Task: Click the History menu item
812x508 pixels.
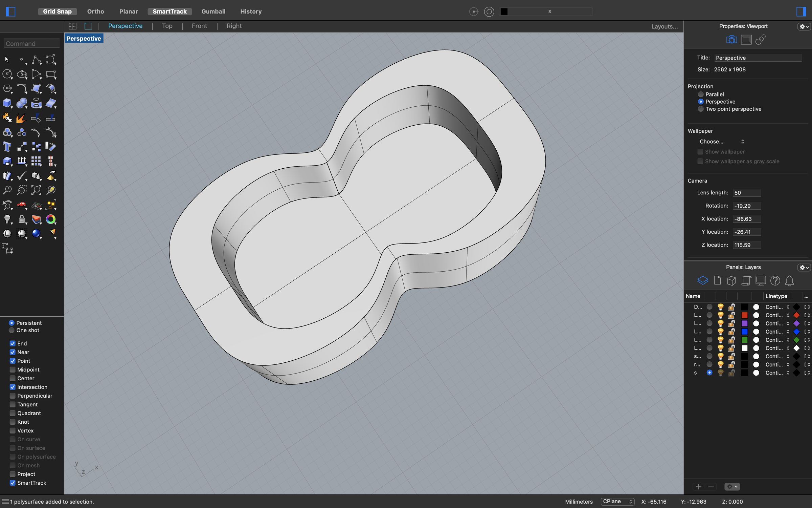Action: tap(250, 11)
